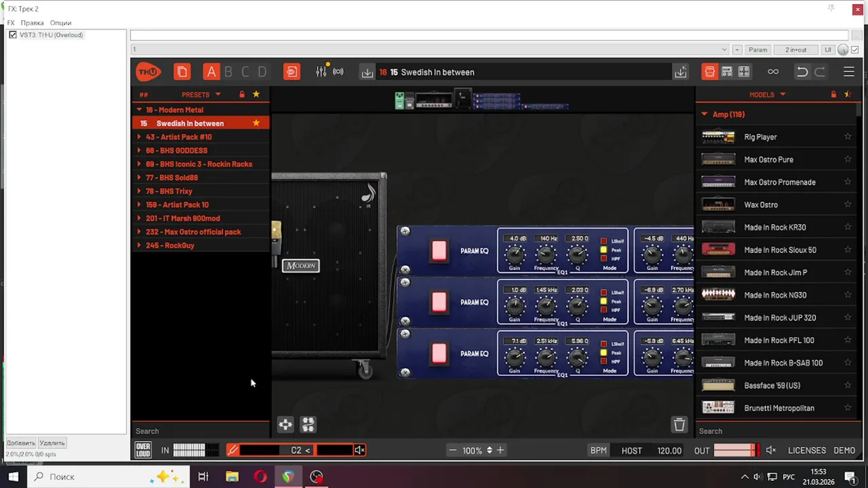This screenshot has width=868, height=488.
Task: Collapse the 16 - Modern Metal bank
Action: [x=140, y=110]
